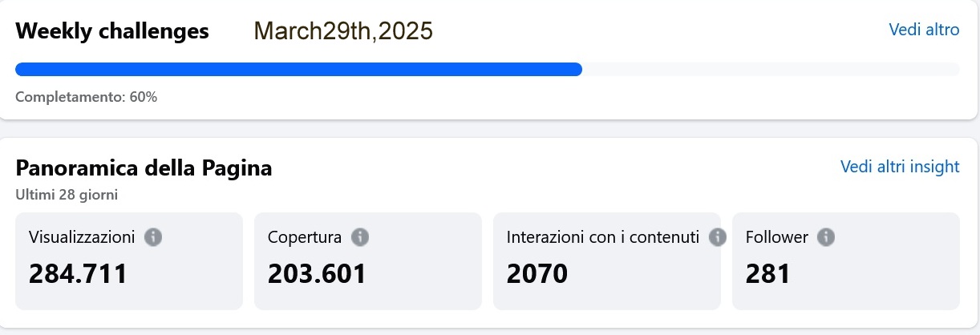Click the Completamento: 60% label
980x335 pixels.
(x=86, y=97)
